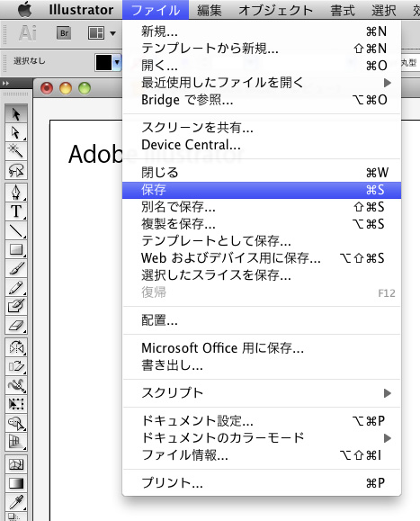This screenshot has width=420, height=521.
Task: Open the fill color dropdown arrow
Action: (x=117, y=62)
